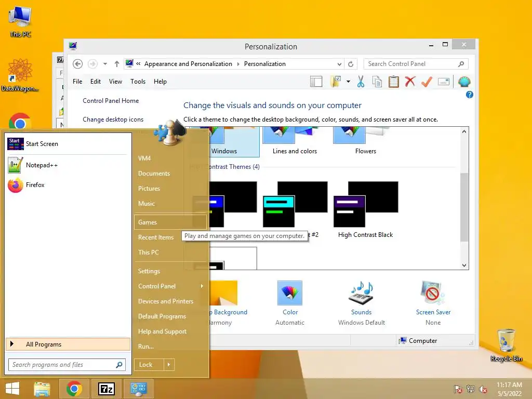Expand All Programs in Start menu

coord(68,344)
